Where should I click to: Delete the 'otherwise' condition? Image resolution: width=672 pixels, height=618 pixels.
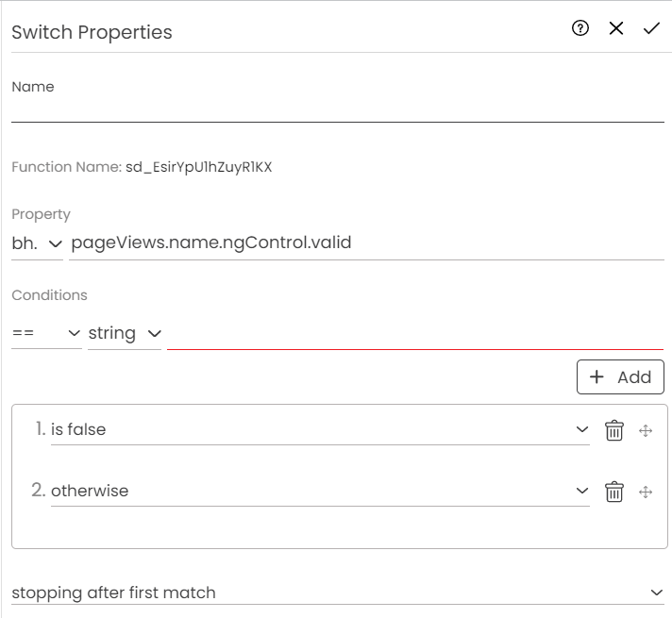(614, 492)
